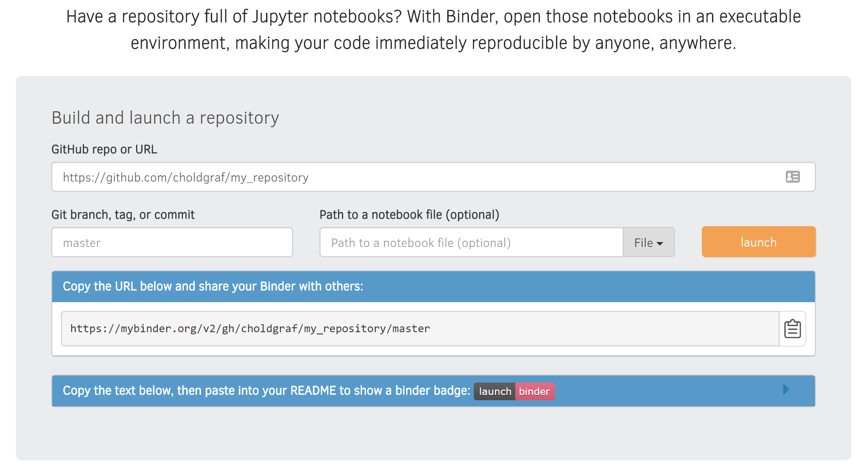Image resolution: width=868 pixels, height=470 pixels.
Task: Focus the GitHub repo or URL field
Action: pyautogui.click(x=433, y=177)
